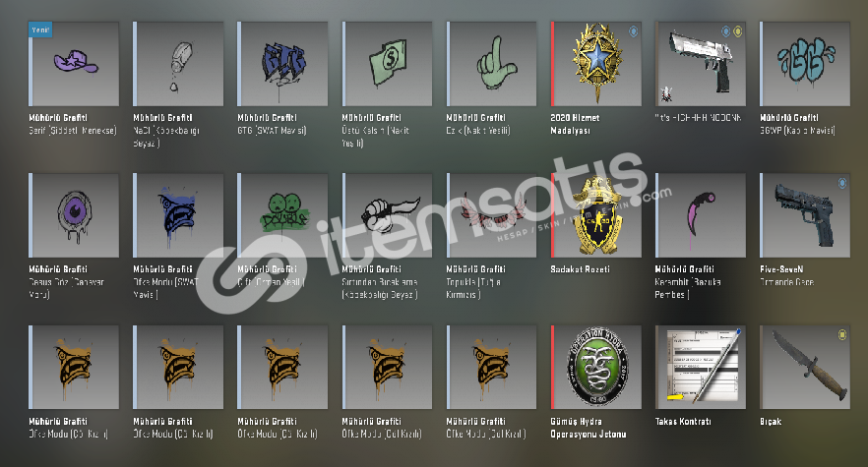Open the blue Öfke Modu graffiti
Image resolution: width=868 pixels, height=467 pixels.
(x=178, y=215)
